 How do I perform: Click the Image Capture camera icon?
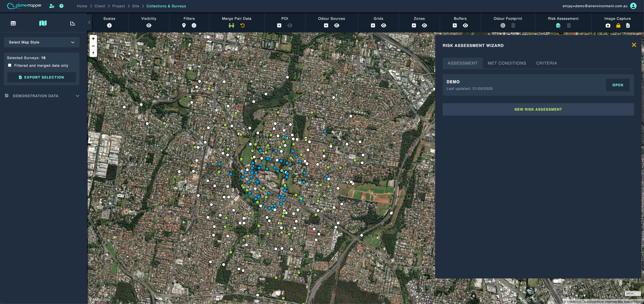pos(608,26)
